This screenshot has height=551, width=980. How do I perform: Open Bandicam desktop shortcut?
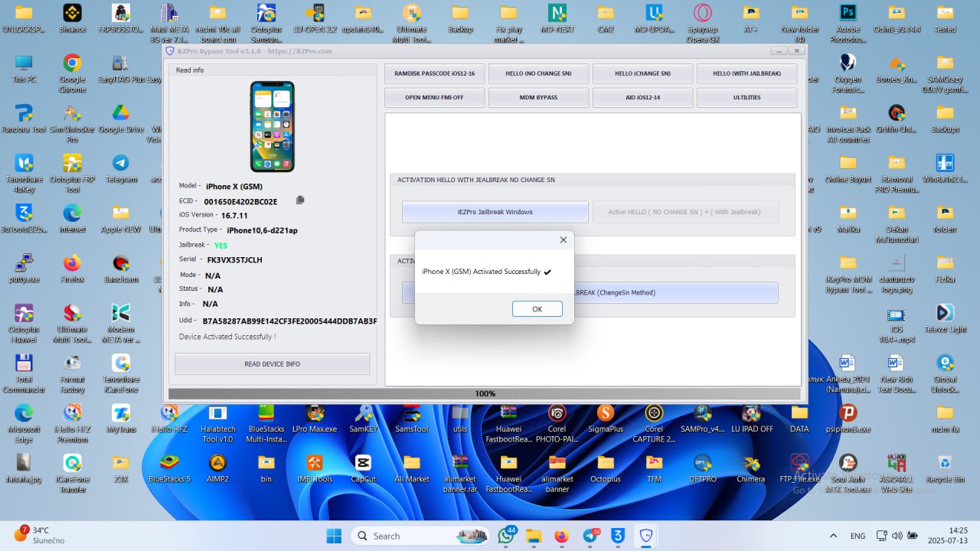(x=121, y=269)
